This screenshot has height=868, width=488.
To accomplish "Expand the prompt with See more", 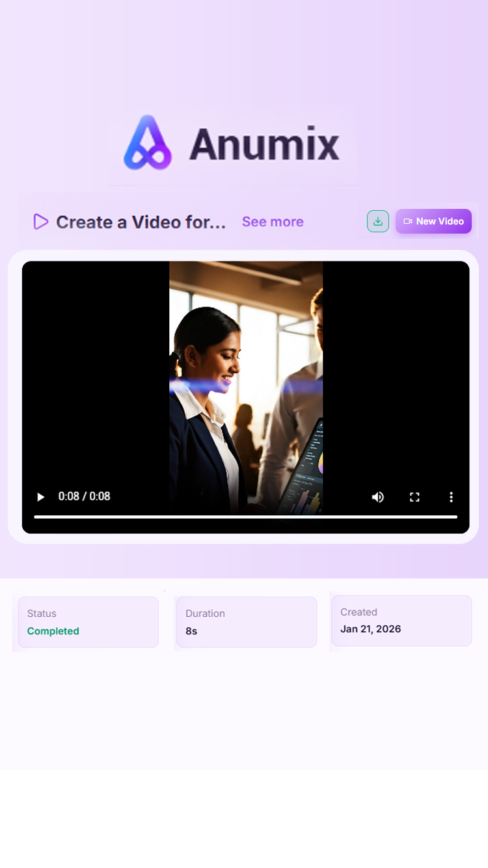I will 273,222.
